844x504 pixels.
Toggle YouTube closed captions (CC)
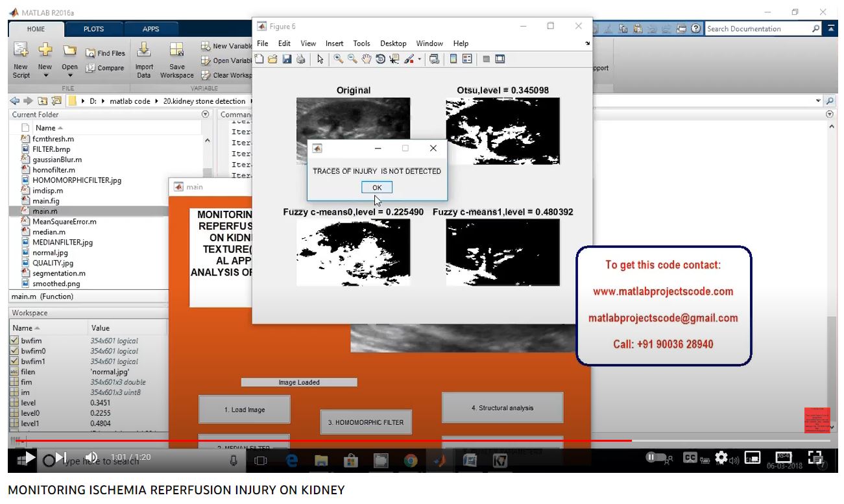click(x=690, y=458)
